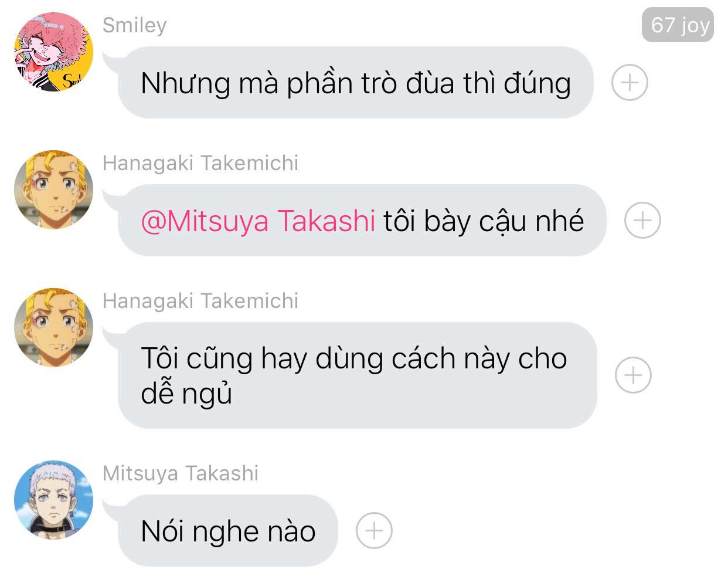
Task: Tap Hanagaki Takemichi name above the mention message
Action: coord(200,163)
